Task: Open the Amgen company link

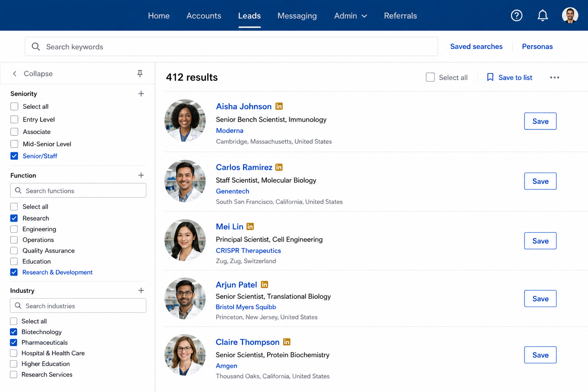Action: 226,366
